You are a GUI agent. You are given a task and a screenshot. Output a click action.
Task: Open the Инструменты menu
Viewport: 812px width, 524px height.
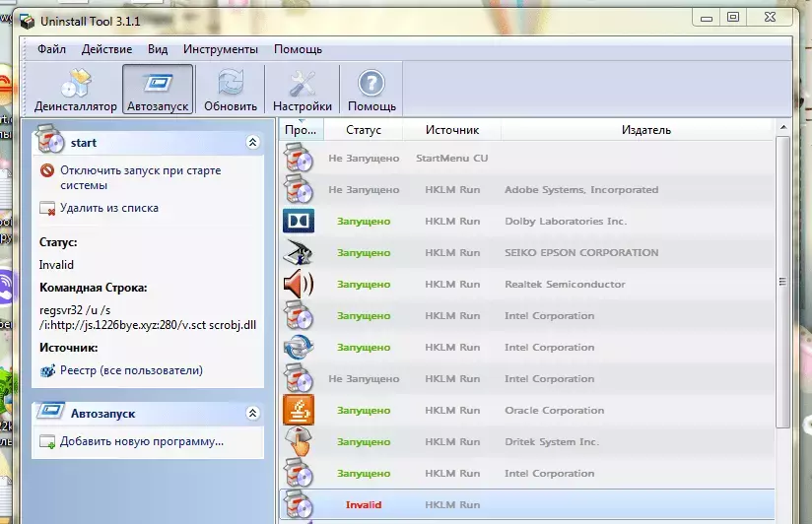(221, 49)
